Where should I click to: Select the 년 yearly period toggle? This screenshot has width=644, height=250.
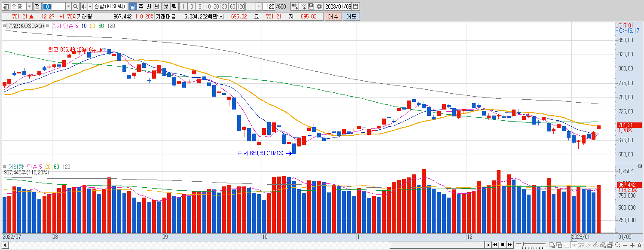pyautogui.click(x=157, y=6)
